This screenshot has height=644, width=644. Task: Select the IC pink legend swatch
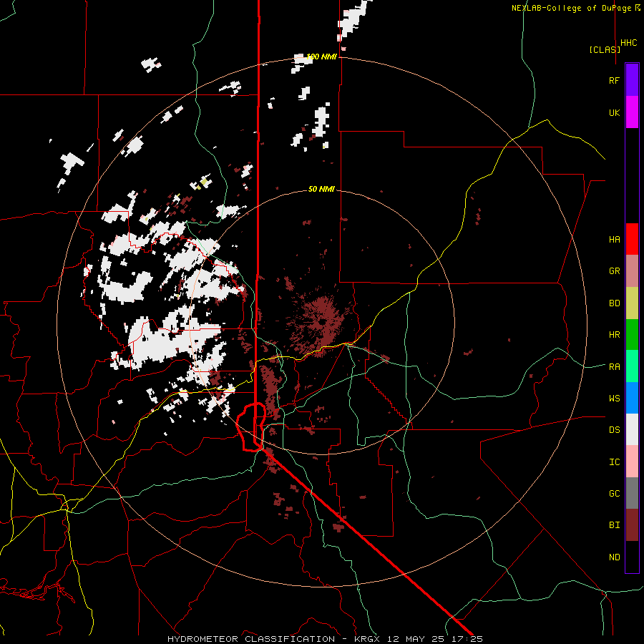coord(632,462)
